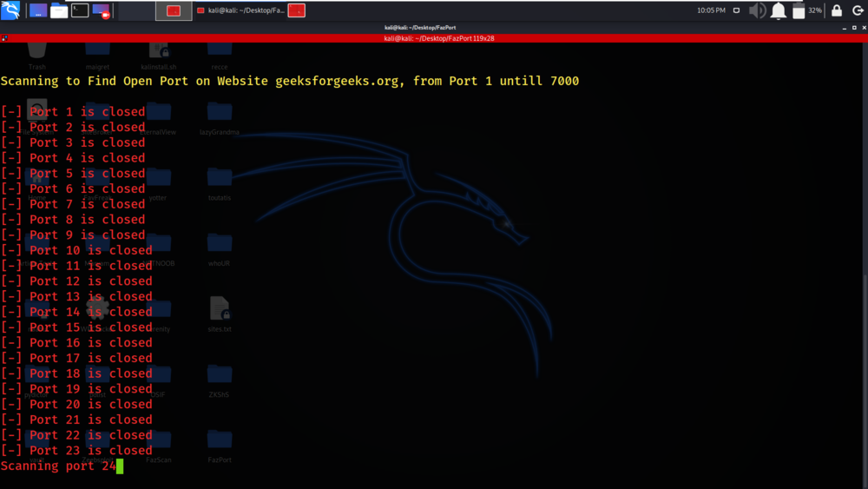Open the clock showing 10:05 PM
The width and height of the screenshot is (868, 489).
pos(712,10)
